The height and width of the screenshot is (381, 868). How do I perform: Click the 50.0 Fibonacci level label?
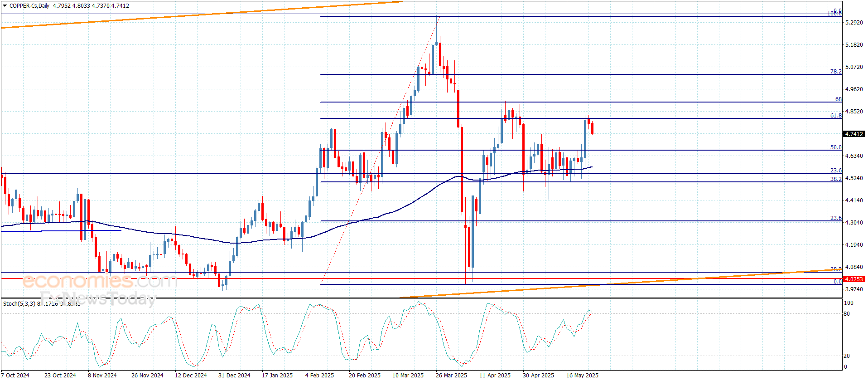click(x=835, y=147)
